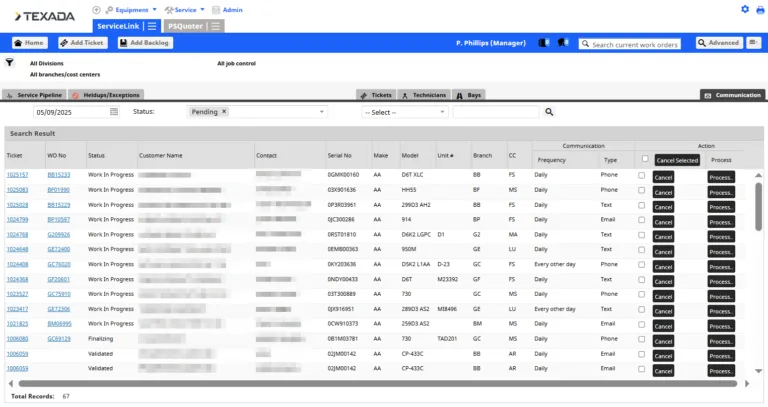The image size is (768, 407).
Task: Open settings gear icon in top right
Action: [x=745, y=9]
